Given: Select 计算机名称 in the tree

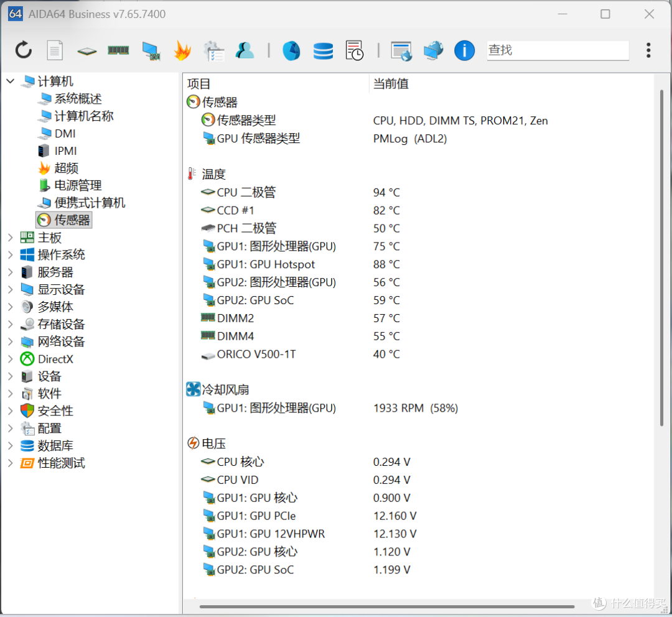Looking at the screenshot, I should coord(76,116).
